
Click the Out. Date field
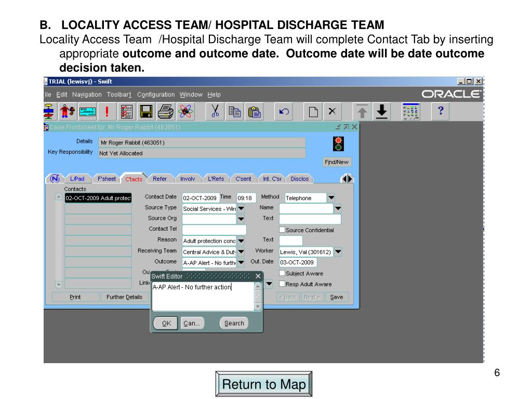[x=298, y=262]
